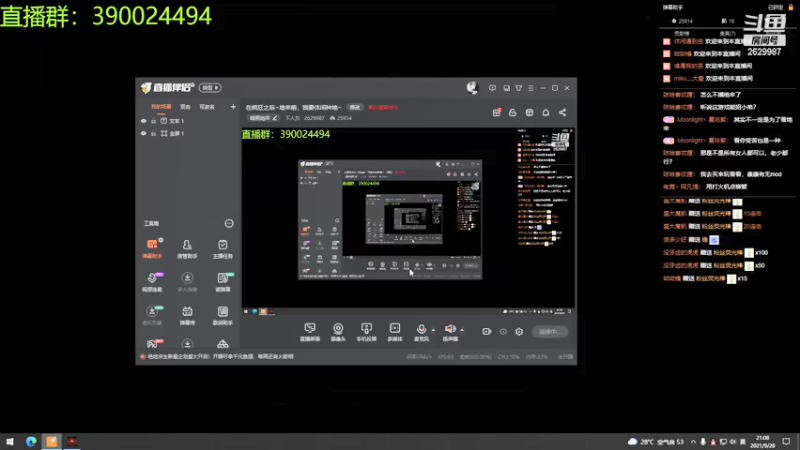Image resolution: width=800 pixels, height=450 pixels.
Task: Expand speaker options arrow
Action: (462, 330)
